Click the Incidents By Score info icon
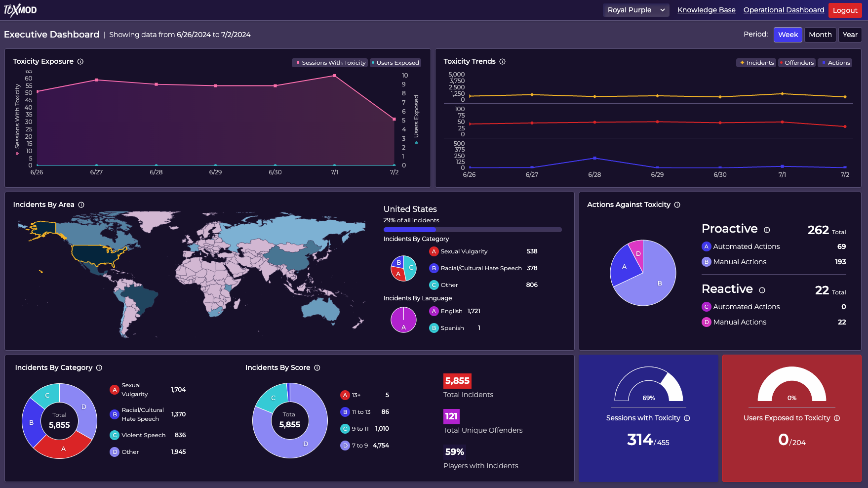Image resolution: width=868 pixels, height=488 pixels. tap(317, 367)
